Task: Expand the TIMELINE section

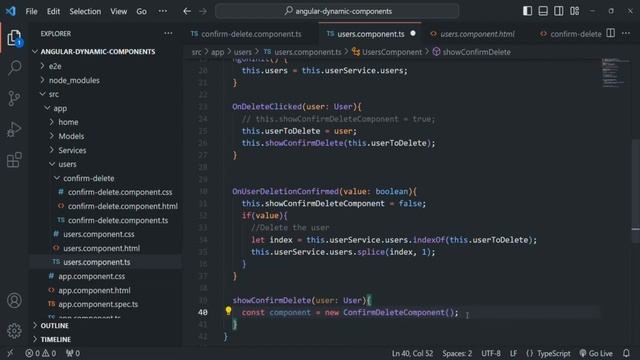Action: [56, 340]
